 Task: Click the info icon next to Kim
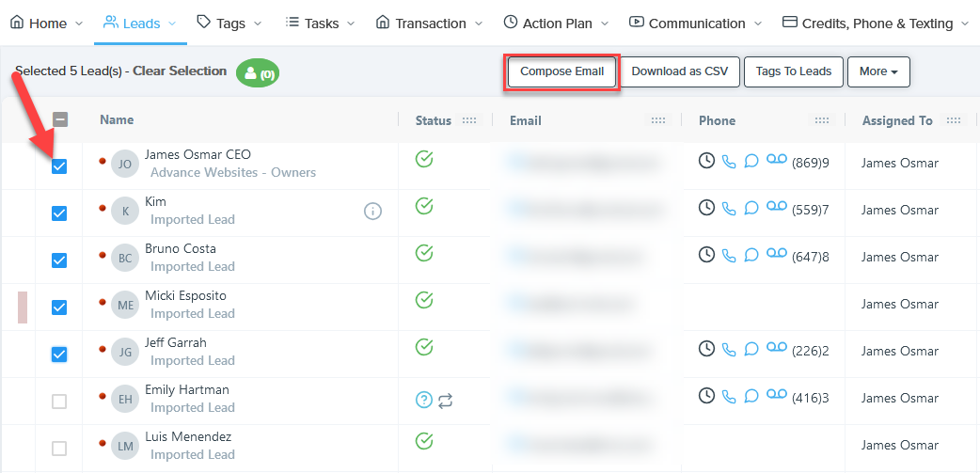click(x=372, y=211)
